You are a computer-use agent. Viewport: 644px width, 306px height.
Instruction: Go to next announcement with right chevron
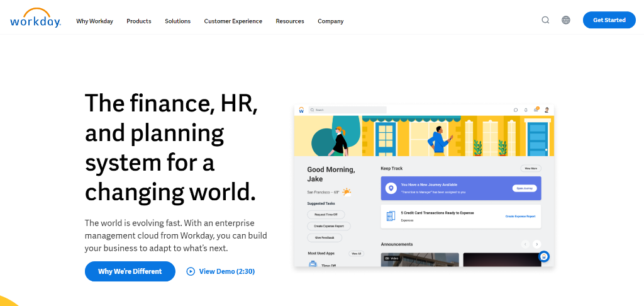click(537, 244)
